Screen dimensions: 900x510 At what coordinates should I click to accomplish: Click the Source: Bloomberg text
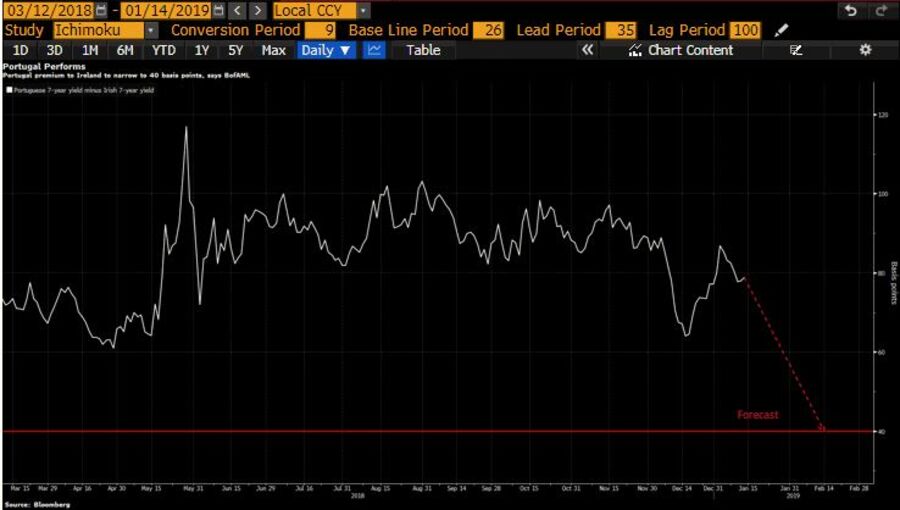pos(37,505)
